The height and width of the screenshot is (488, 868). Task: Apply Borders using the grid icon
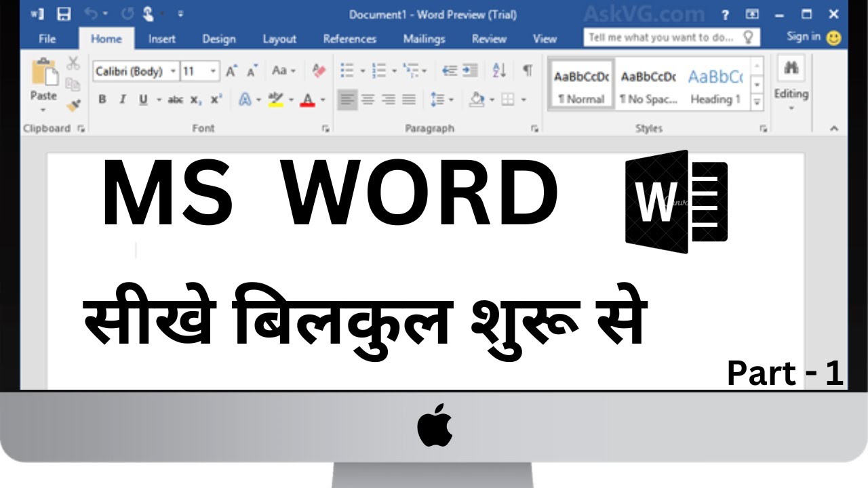coord(508,100)
